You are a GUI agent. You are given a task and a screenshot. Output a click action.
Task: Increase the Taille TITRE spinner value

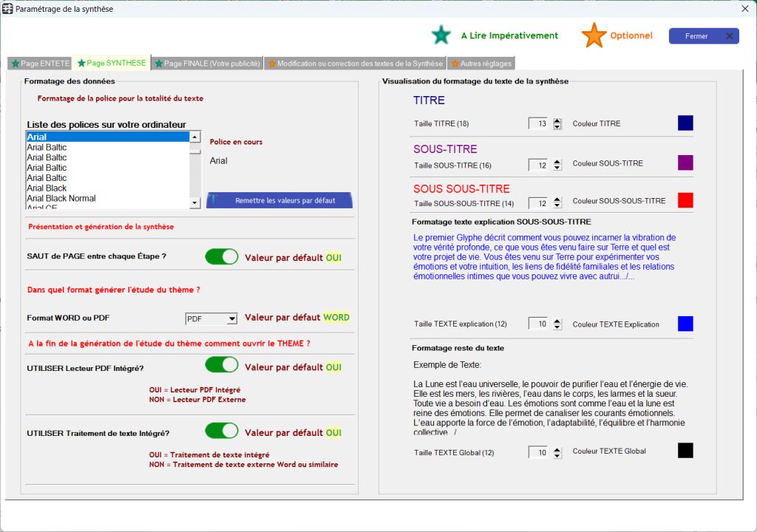pos(557,120)
